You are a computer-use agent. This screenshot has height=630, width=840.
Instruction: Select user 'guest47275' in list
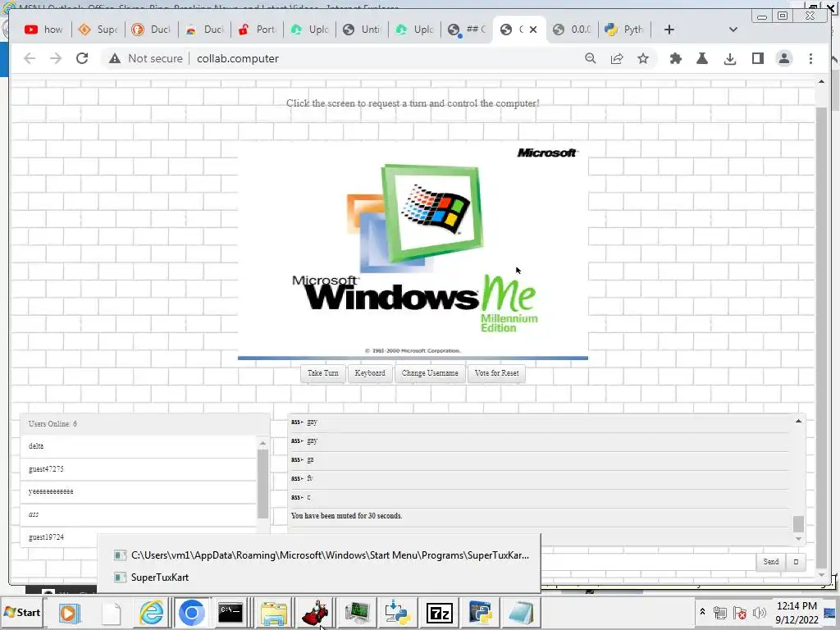(139, 468)
